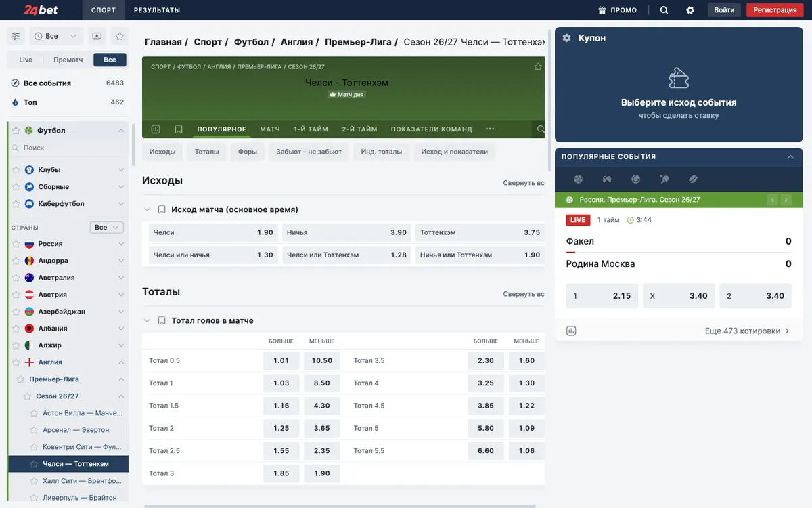812x508 pixels.
Task: Switch to the 1-й тайм tab
Action: [x=311, y=129]
